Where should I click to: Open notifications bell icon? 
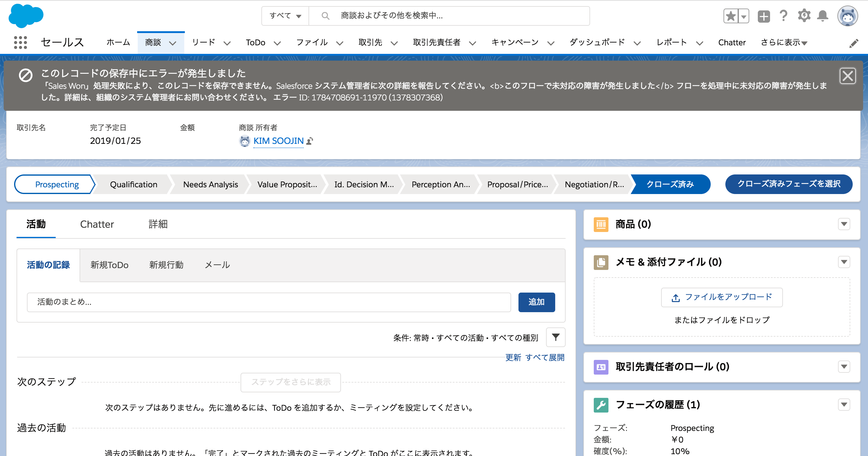tap(823, 16)
